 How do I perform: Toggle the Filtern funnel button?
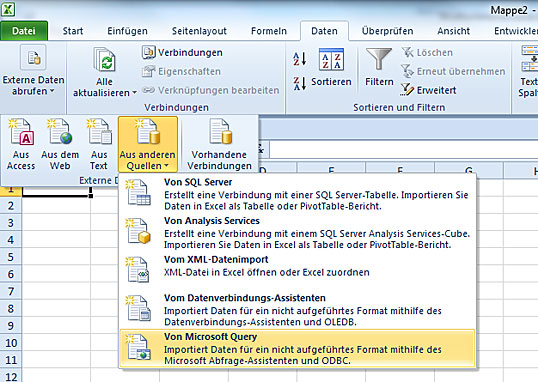coord(379,67)
